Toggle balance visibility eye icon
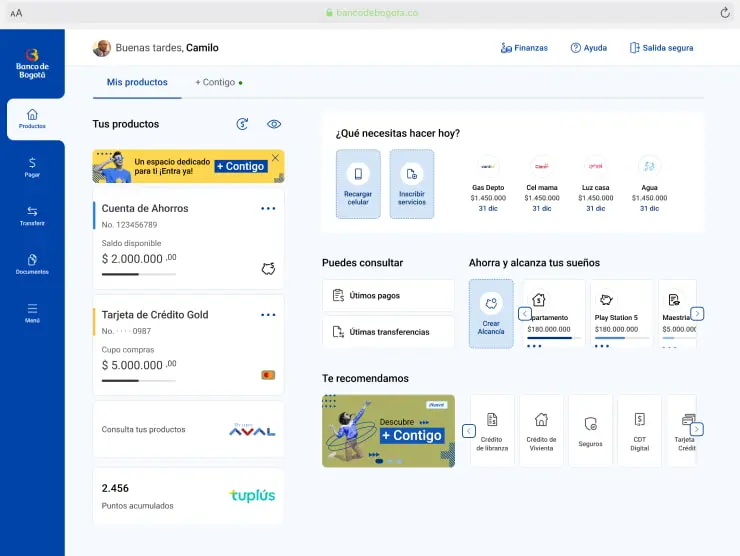 pos(274,124)
